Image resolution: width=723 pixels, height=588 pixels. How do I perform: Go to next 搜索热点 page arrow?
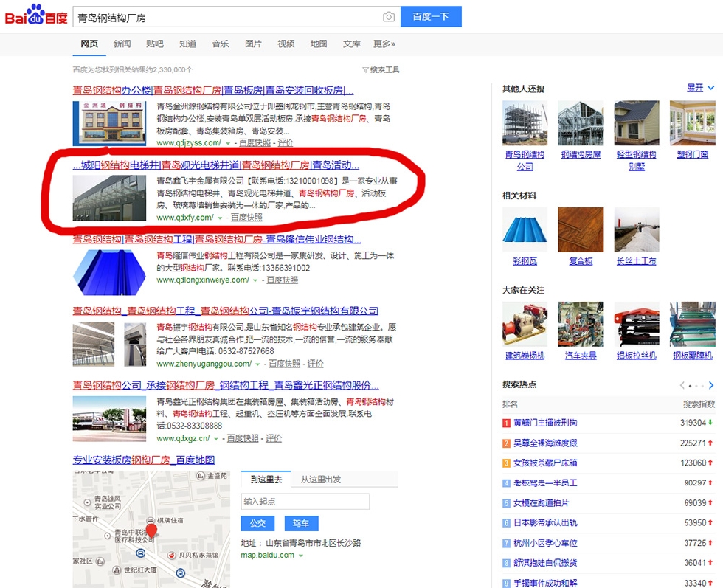pos(711,385)
